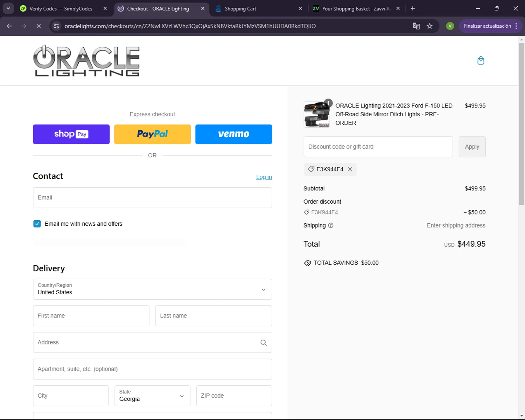The height and width of the screenshot is (420, 525).
Task: Switch to Your Shopping Basket Zavvi tab
Action: [x=356, y=8]
